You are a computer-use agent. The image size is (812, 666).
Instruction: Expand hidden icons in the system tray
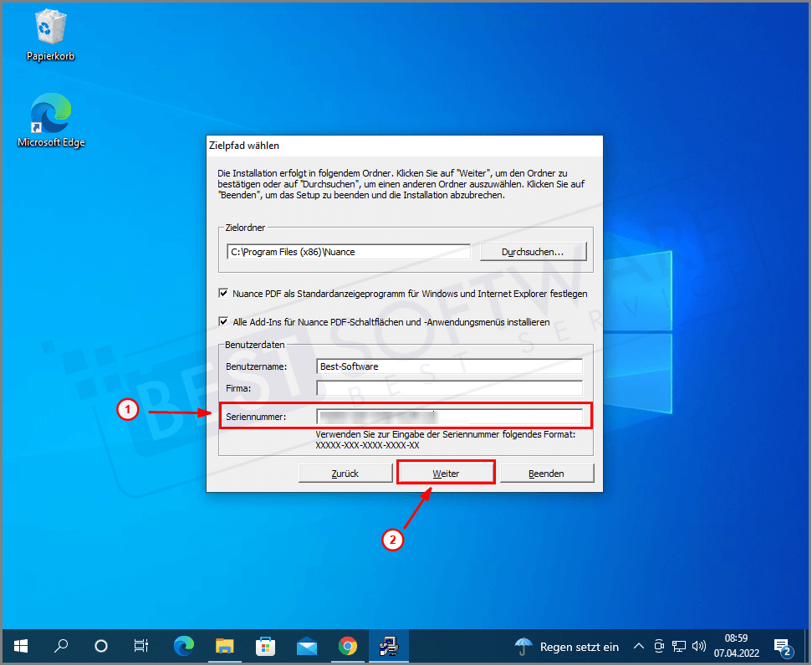(x=638, y=646)
